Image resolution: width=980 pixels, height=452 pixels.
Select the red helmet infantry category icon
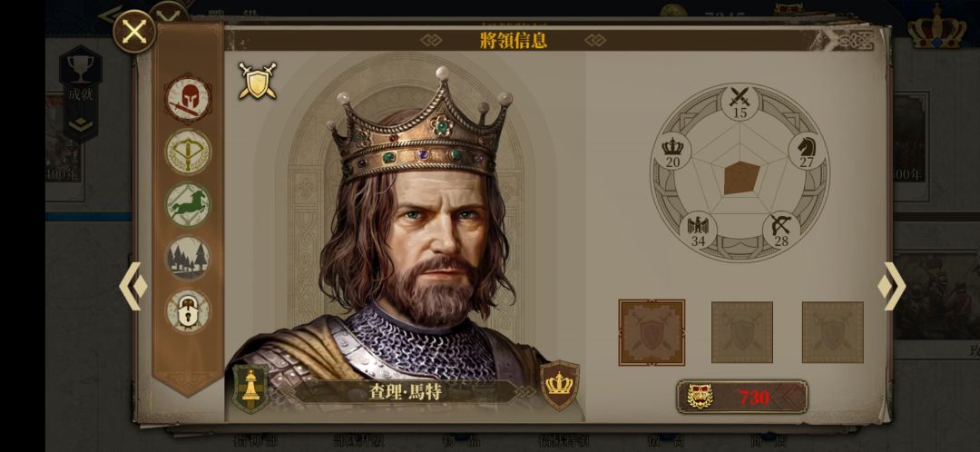tap(188, 97)
